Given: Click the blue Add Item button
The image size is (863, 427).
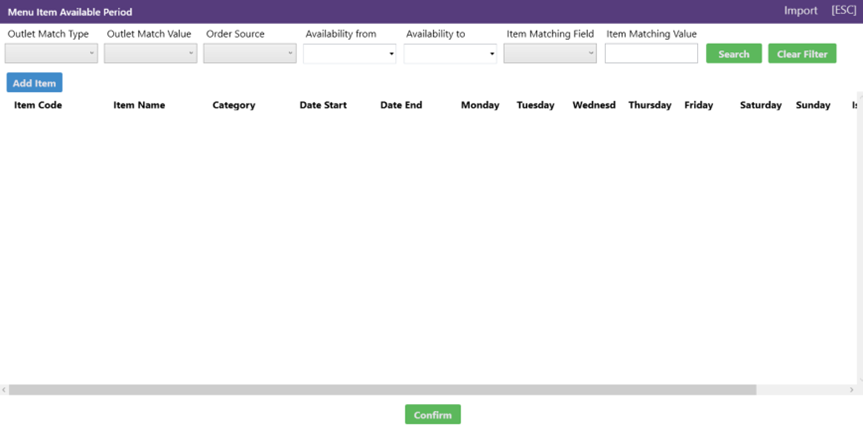Looking at the screenshot, I should pyautogui.click(x=34, y=83).
